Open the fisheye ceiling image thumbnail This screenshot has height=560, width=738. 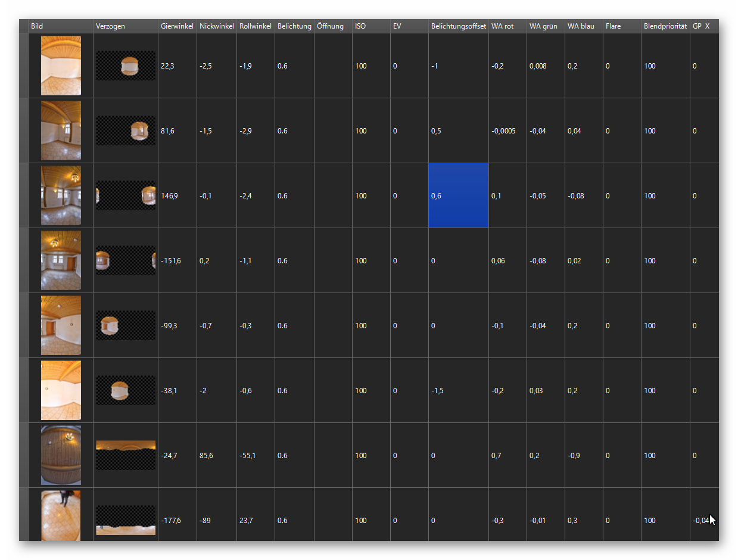click(x=61, y=455)
